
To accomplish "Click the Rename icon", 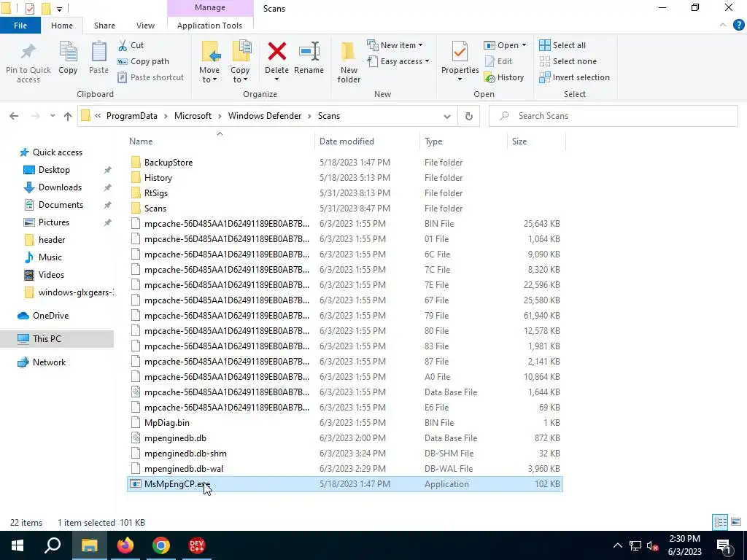I will tap(309, 52).
